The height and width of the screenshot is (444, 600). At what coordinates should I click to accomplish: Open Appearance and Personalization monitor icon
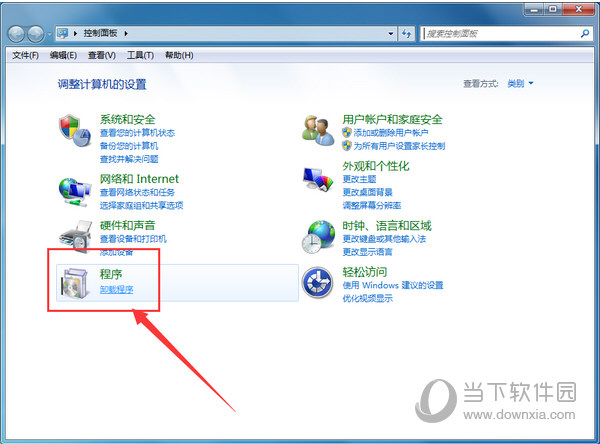318,179
